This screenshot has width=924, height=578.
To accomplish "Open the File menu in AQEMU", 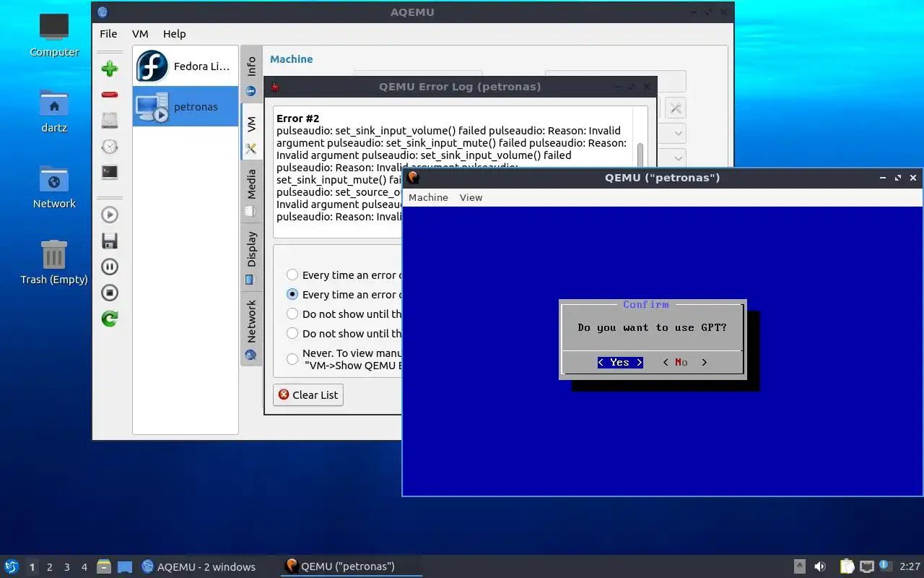I will 108,33.
